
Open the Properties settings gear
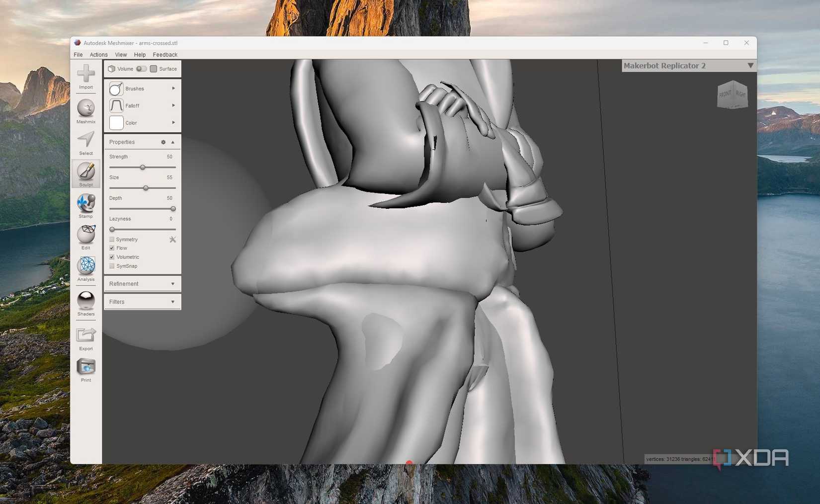(x=163, y=142)
